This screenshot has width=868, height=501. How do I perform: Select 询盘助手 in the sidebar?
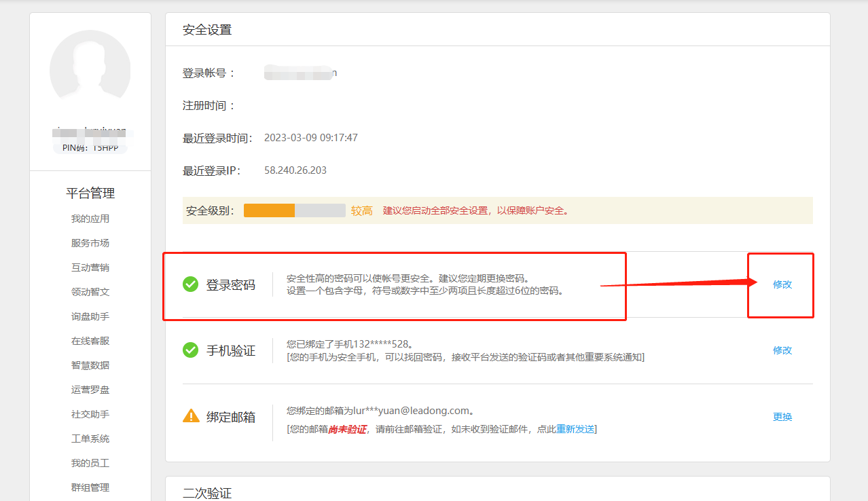pyautogui.click(x=90, y=316)
